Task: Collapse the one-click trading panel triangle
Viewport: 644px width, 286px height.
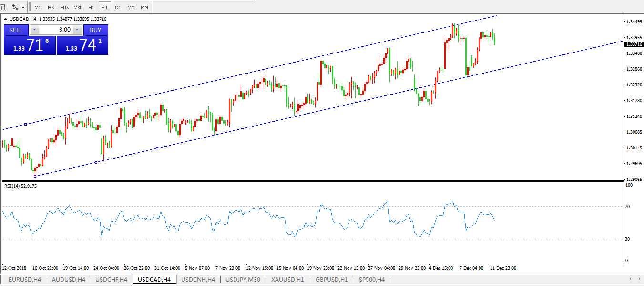Action: [x=5, y=19]
